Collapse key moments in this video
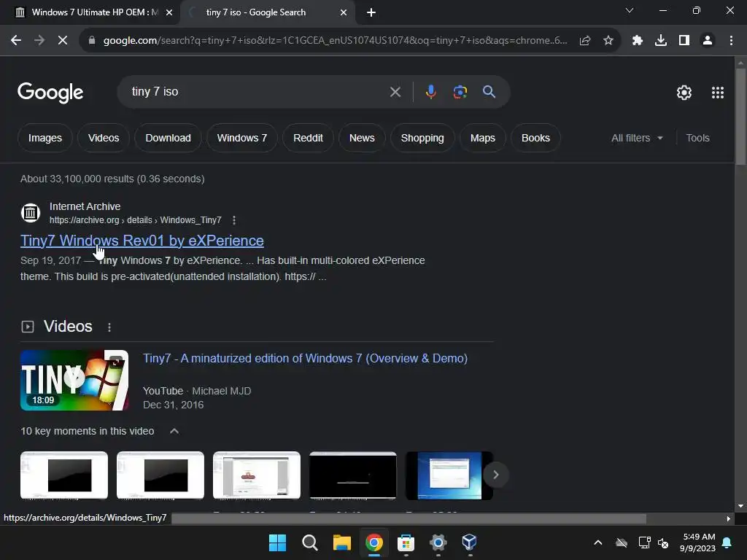 click(x=174, y=431)
